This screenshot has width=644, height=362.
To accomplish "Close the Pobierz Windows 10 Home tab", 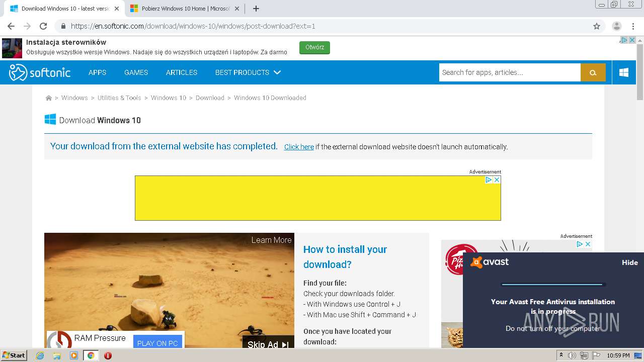I will click(x=237, y=9).
